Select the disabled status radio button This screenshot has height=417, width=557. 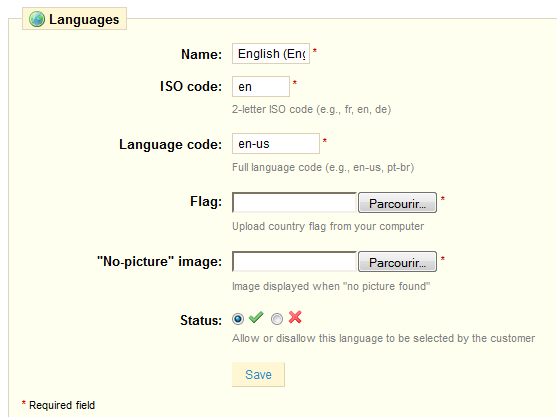(277, 319)
